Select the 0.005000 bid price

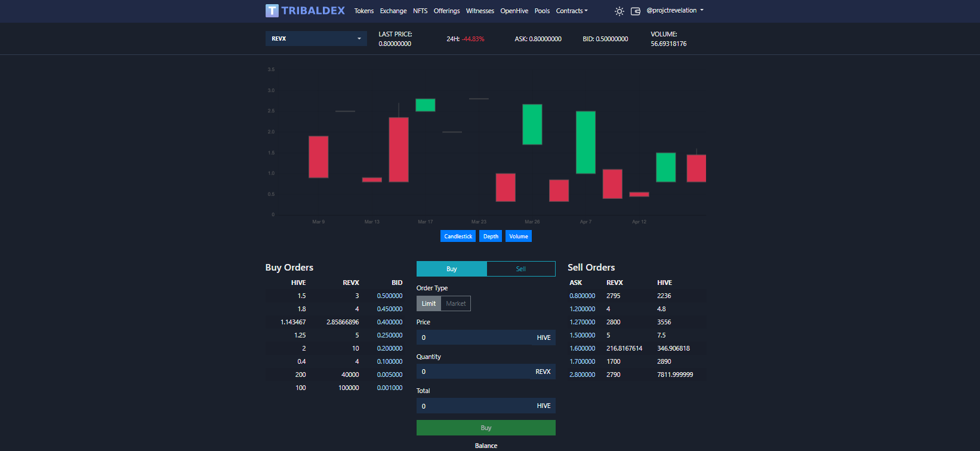point(390,375)
